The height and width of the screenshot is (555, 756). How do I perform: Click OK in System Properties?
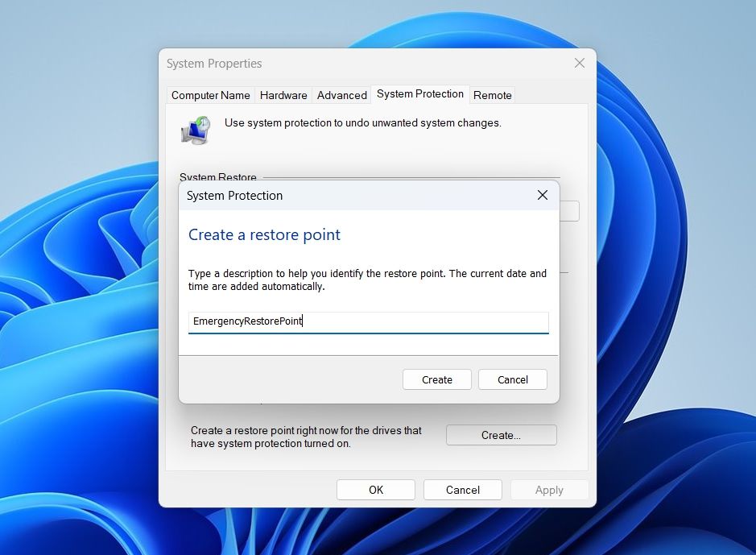pos(376,490)
